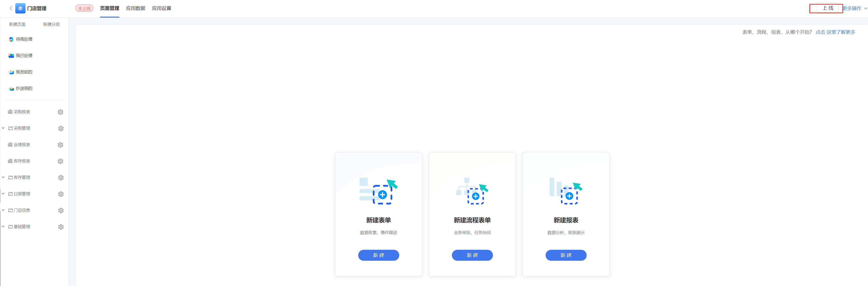Switch to the 应用数据 tab
This screenshot has height=286, width=868.
[135, 8]
